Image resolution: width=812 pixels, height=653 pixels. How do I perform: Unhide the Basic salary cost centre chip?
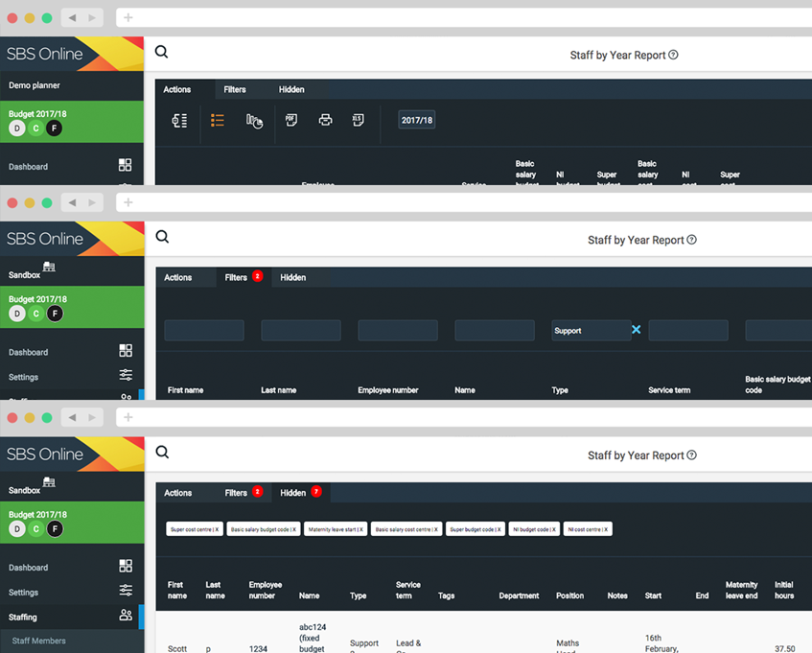[406, 529]
